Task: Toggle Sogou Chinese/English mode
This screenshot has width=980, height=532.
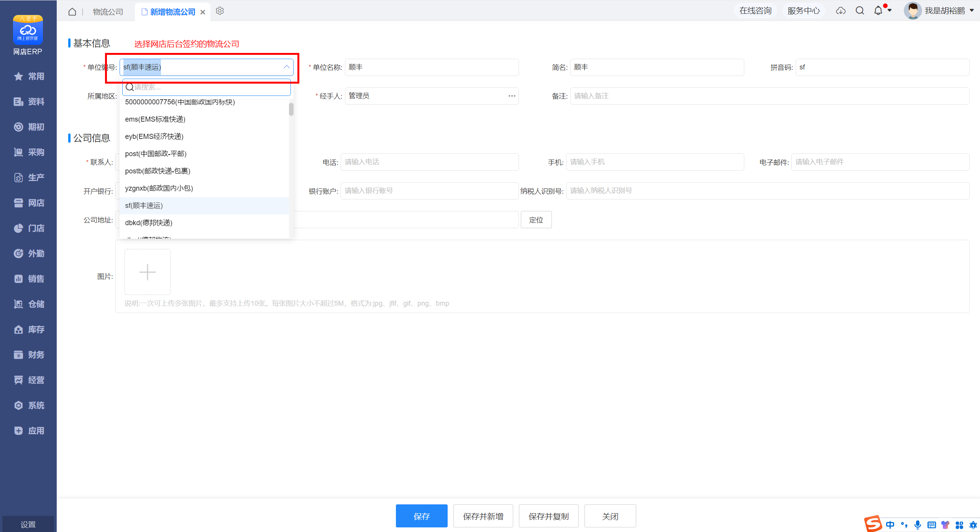Action: click(890, 525)
